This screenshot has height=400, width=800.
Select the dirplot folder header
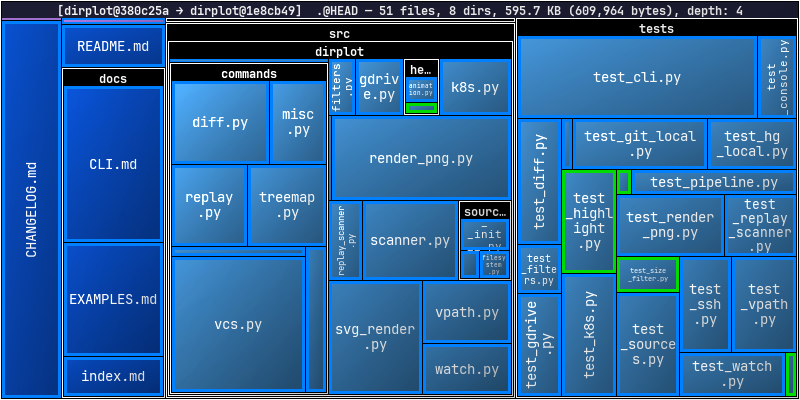pos(340,52)
